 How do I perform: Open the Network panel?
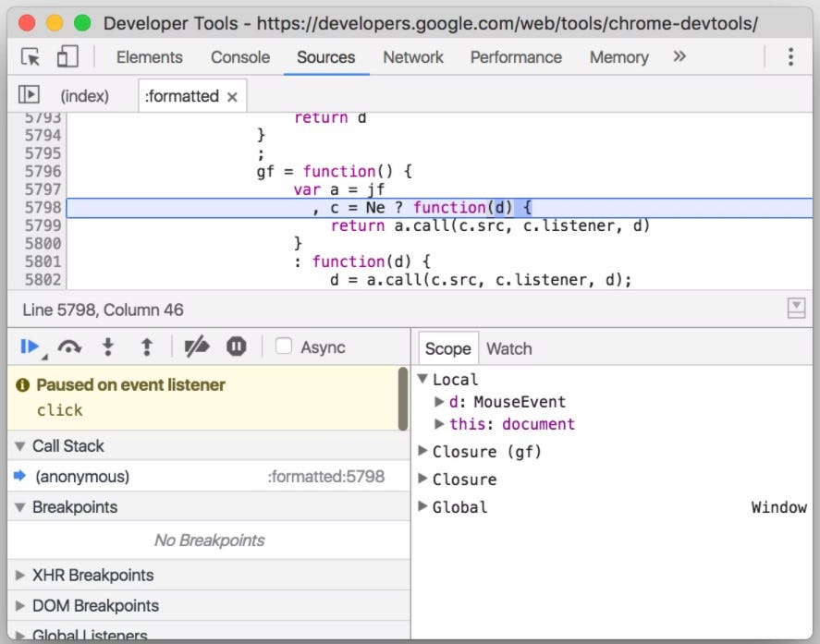click(x=412, y=56)
